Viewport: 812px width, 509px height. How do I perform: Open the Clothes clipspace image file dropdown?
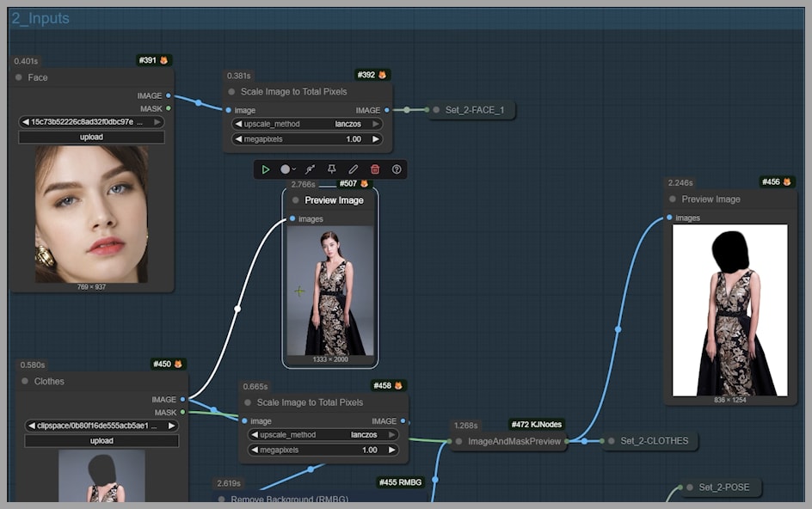click(101, 426)
